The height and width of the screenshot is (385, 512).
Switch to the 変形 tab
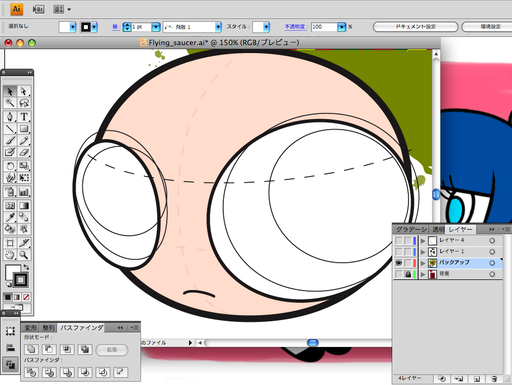31,328
